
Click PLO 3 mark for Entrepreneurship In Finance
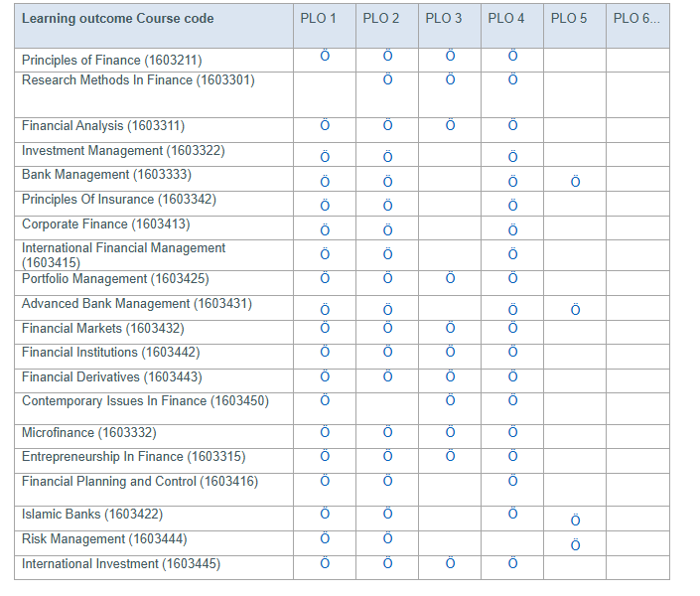[x=451, y=456]
